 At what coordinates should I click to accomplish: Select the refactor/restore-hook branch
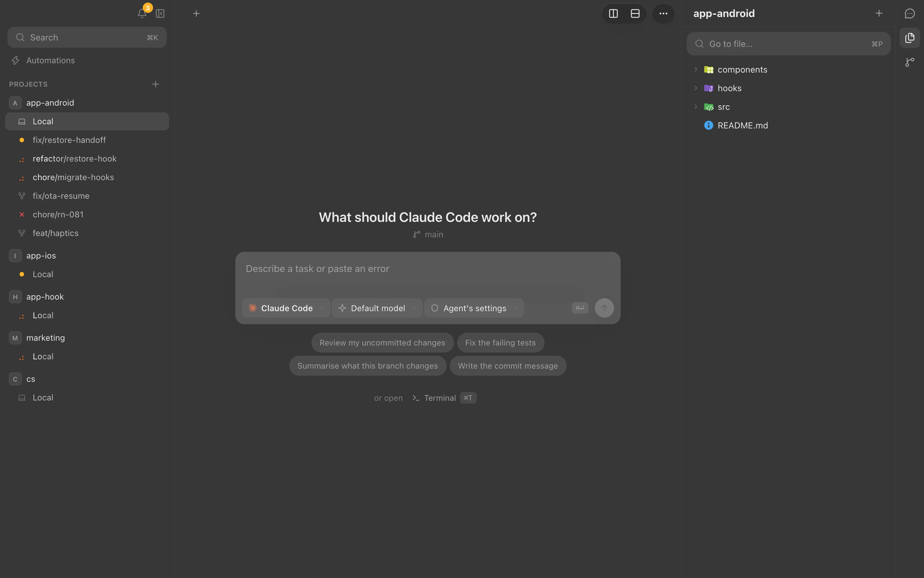(x=87, y=159)
